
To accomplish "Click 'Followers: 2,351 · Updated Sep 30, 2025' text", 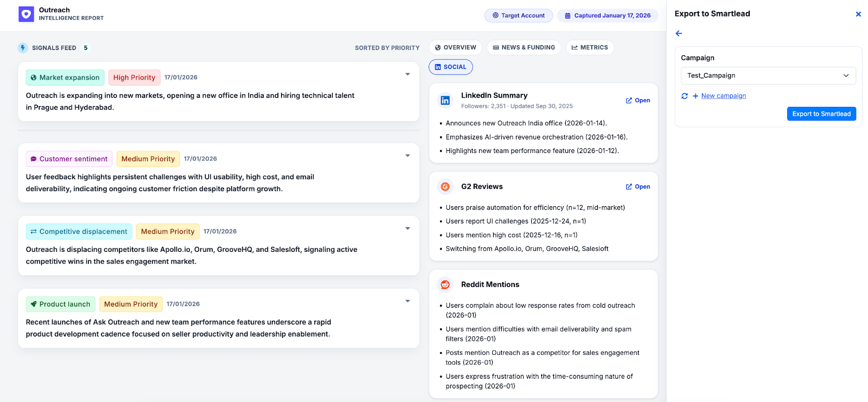I will coord(517,106).
